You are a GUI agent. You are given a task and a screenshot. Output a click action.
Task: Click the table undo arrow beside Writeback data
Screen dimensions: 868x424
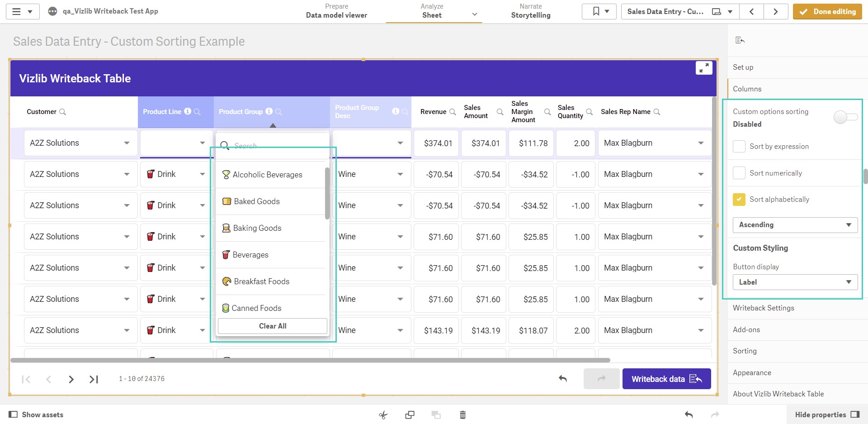click(563, 379)
